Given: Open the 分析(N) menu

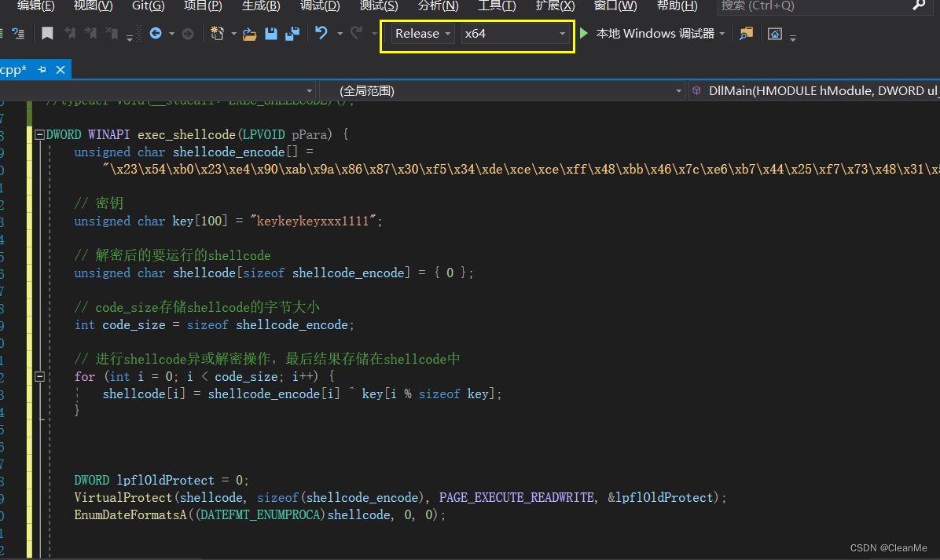Looking at the screenshot, I should (438, 6).
